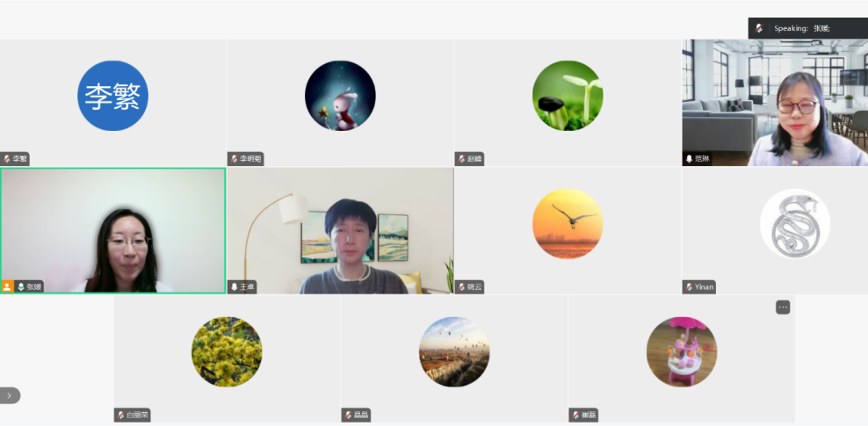This screenshot has height=426, width=868.
Task: Click muted mic icon on 姚云 label
Action: (x=462, y=287)
